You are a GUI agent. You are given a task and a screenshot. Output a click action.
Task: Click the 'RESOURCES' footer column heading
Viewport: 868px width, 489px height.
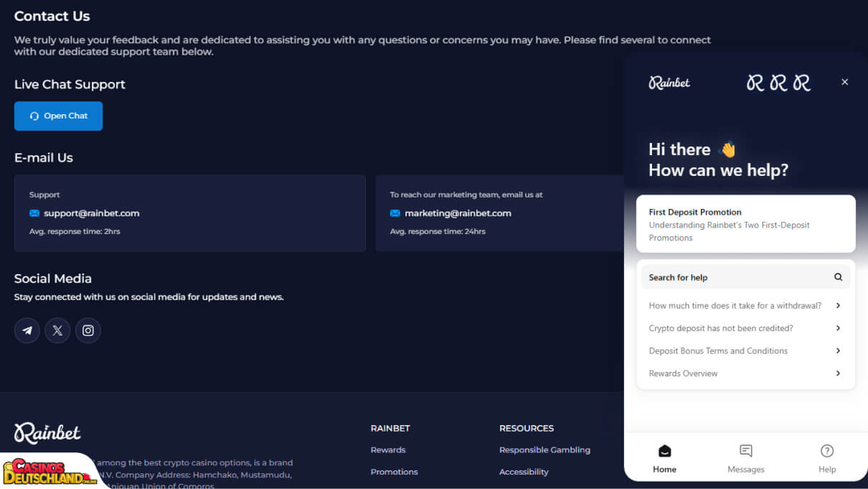(x=527, y=429)
